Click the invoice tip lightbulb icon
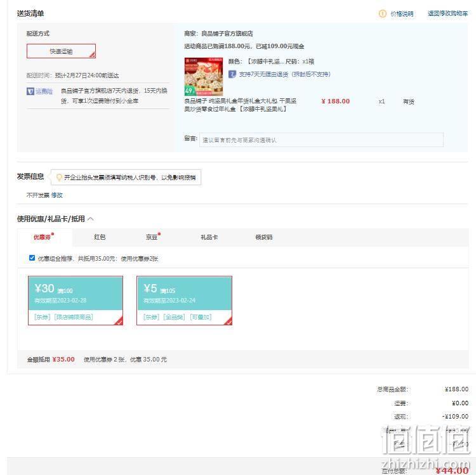The height and width of the screenshot is (475, 476). [x=59, y=177]
